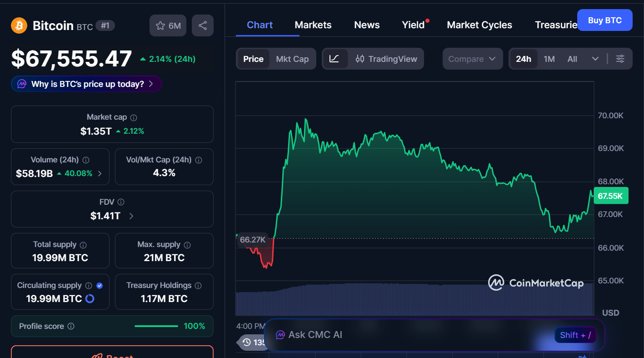Click the Profile score progress bar
This screenshot has width=644, height=358.
(156, 326)
